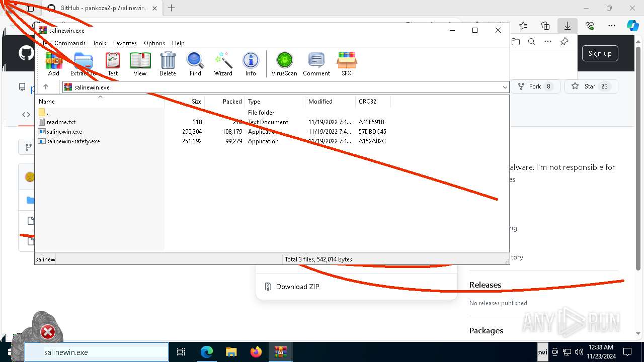Viewport: 644px width, 362px height.
Task: Click the Add toolbar icon in WinRAR
Action: (54, 64)
